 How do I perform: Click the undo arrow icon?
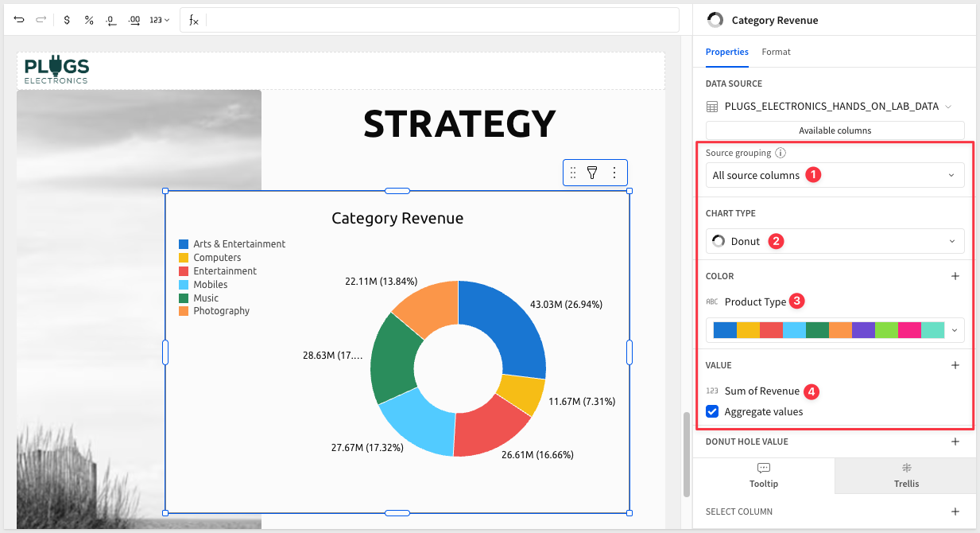coord(19,19)
